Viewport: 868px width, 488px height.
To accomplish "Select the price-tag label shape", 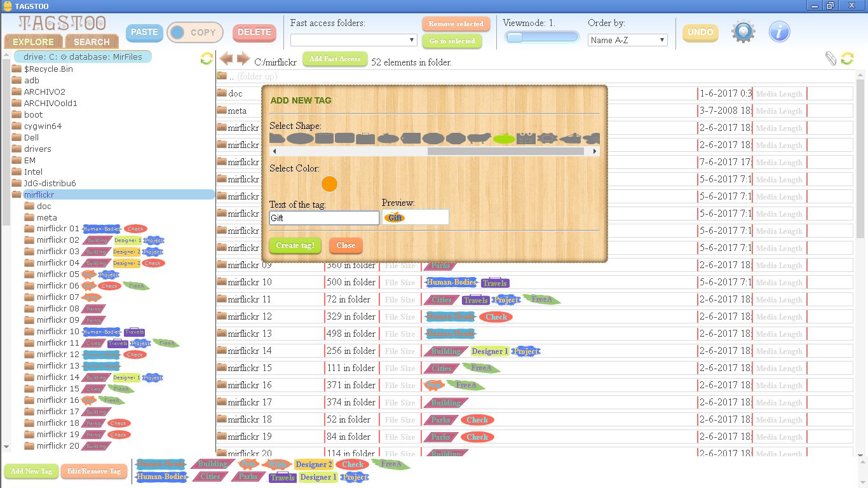I will [410, 139].
